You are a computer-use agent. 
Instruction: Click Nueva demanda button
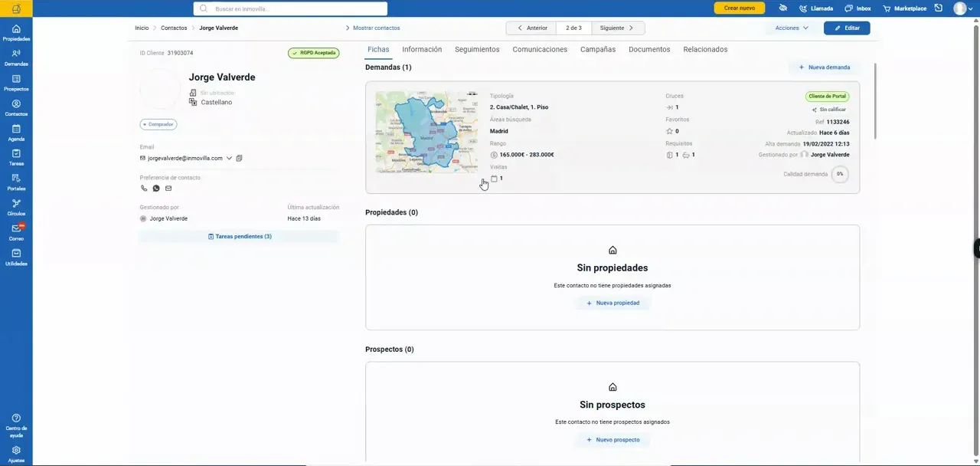click(825, 67)
